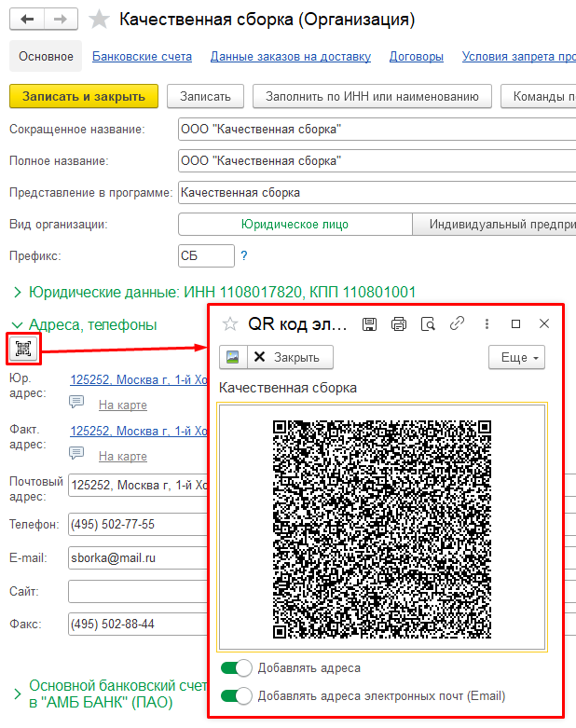The height and width of the screenshot is (728, 576).
Task: Focus the E-mail field sborka@mail.ru
Action: [138, 558]
